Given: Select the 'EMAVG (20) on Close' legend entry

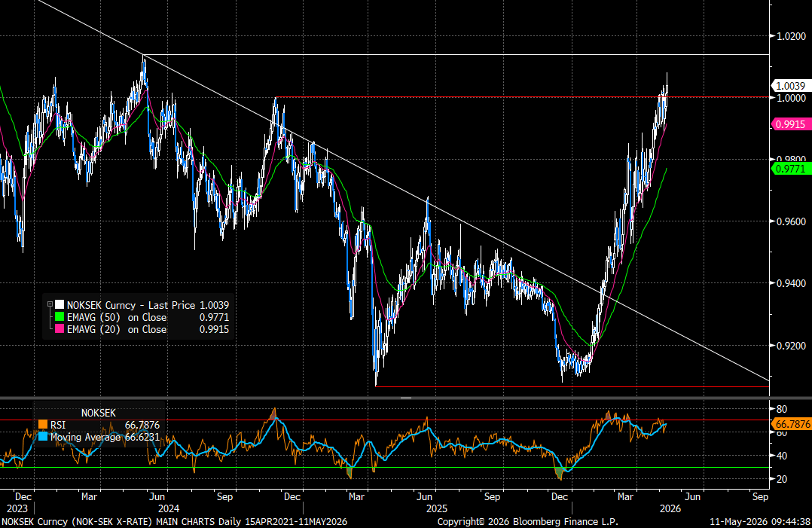Looking at the screenshot, I should [117, 328].
